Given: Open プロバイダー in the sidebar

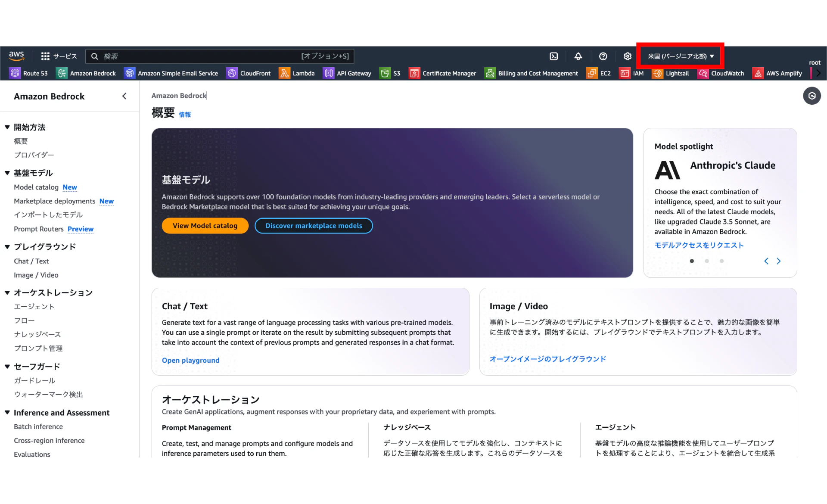Looking at the screenshot, I should tap(34, 155).
